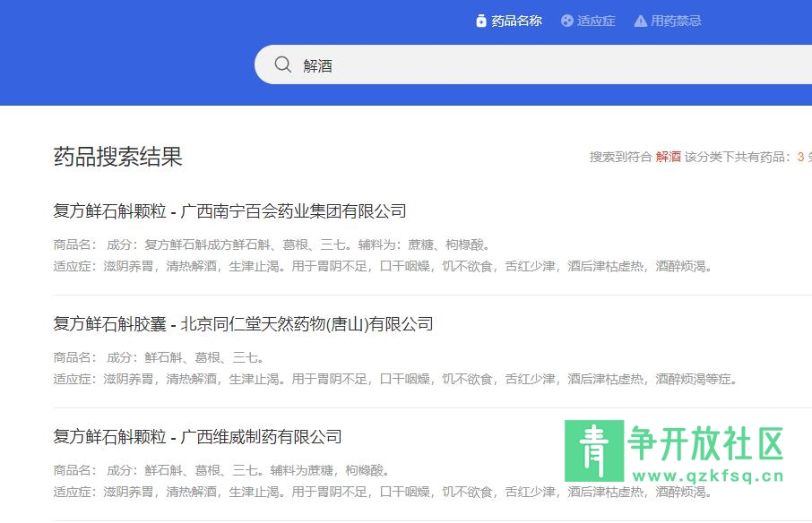
Task: Click ingredients line mentioning 蔗糖、枸橼酸 in first result
Action: (272, 244)
